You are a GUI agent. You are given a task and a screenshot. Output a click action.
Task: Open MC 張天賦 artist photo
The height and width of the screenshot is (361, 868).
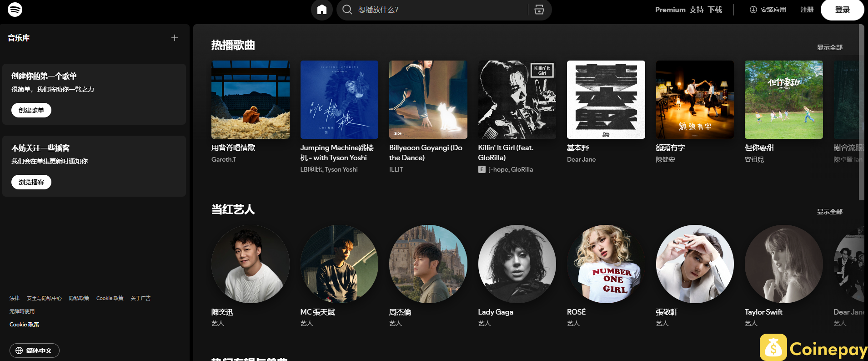pos(339,264)
